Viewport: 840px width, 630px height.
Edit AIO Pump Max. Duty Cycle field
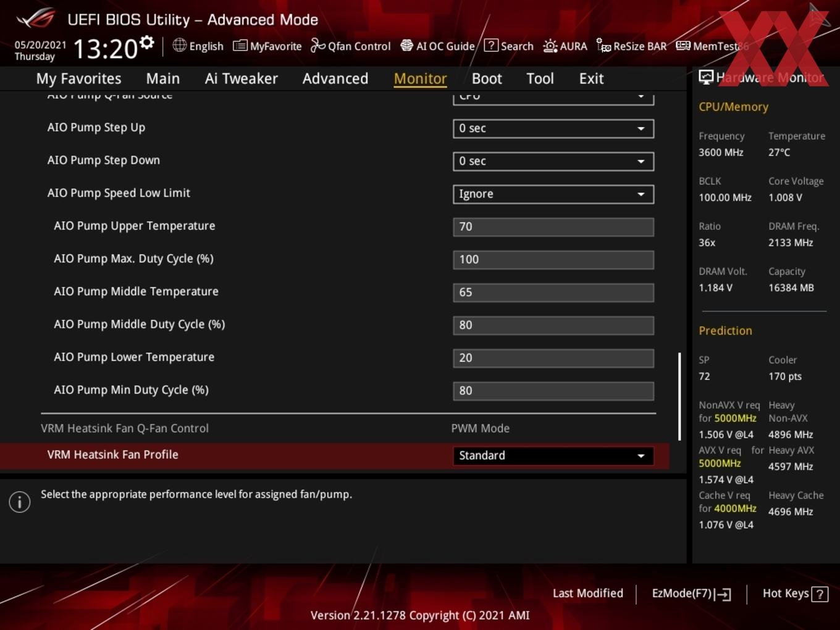(x=553, y=259)
